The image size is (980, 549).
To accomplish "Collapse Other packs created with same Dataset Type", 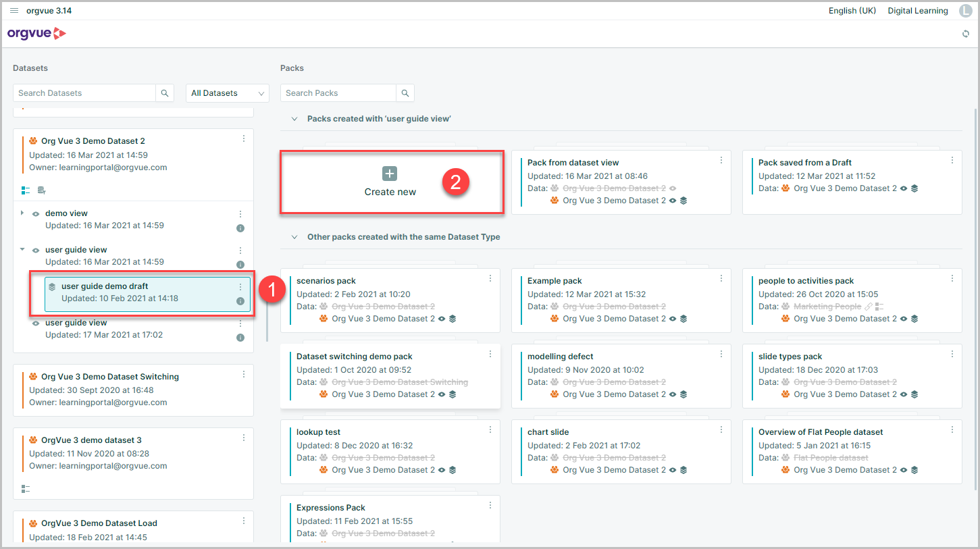I will coord(294,237).
